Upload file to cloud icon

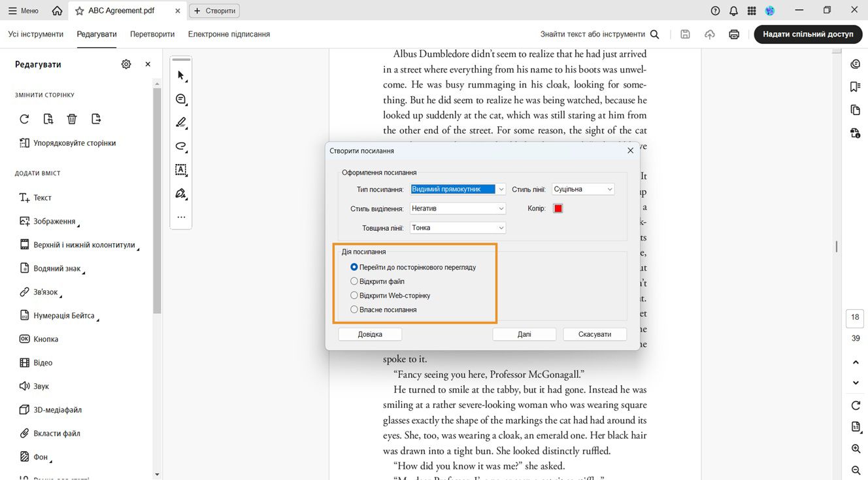click(710, 34)
